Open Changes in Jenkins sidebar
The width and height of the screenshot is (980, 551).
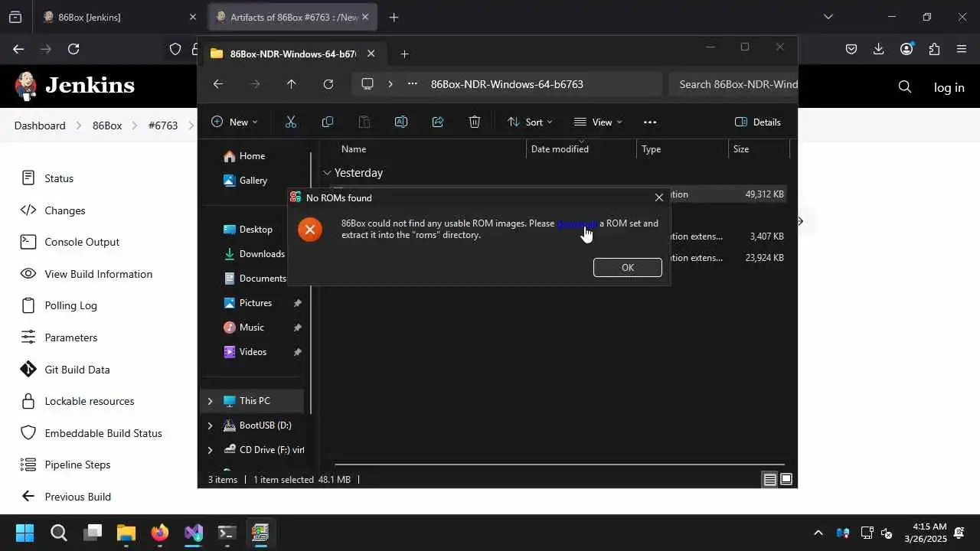[x=64, y=210]
